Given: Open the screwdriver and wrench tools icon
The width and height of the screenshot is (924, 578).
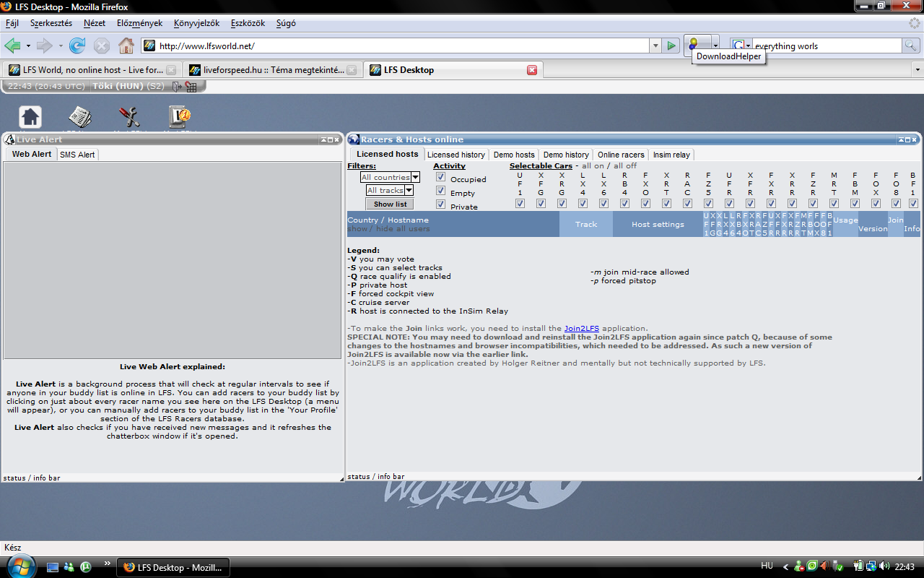Looking at the screenshot, I should (129, 117).
